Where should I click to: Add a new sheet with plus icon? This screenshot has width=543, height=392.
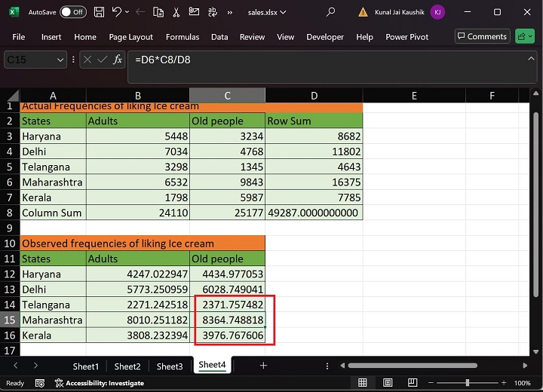point(263,366)
